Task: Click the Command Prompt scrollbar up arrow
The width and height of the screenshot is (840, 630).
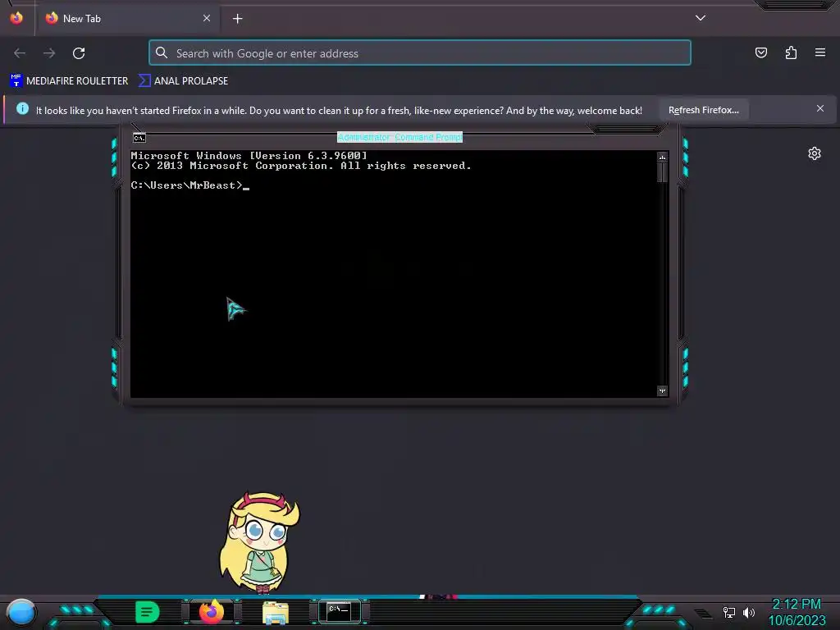Action: [x=662, y=157]
